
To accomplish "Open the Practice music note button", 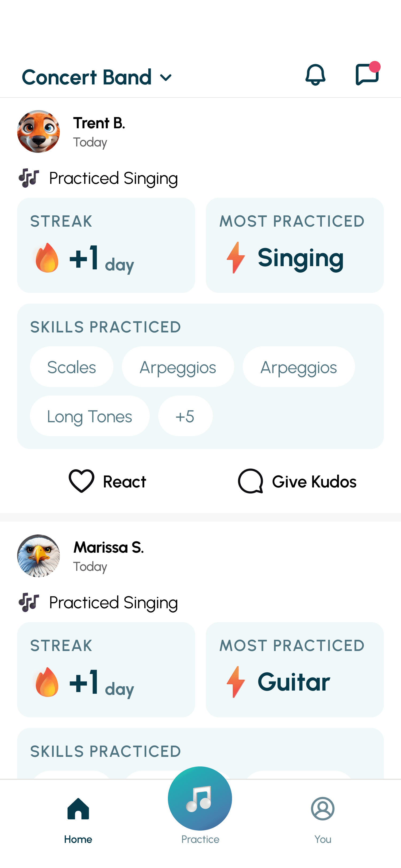I will tap(200, 799).
